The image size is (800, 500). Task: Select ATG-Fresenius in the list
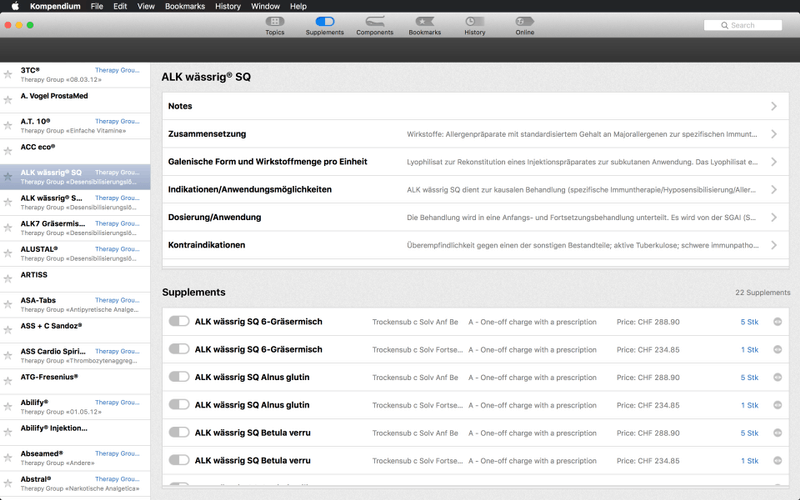pos(75,381)
